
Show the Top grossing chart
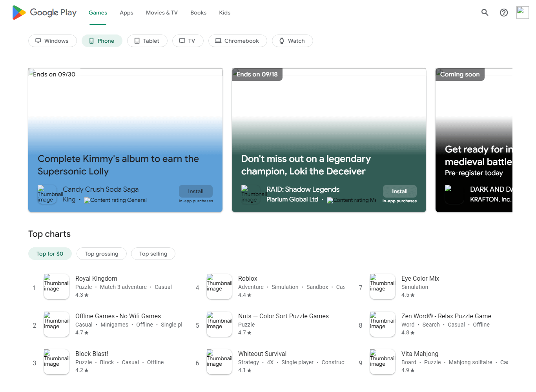coord(102,254)
